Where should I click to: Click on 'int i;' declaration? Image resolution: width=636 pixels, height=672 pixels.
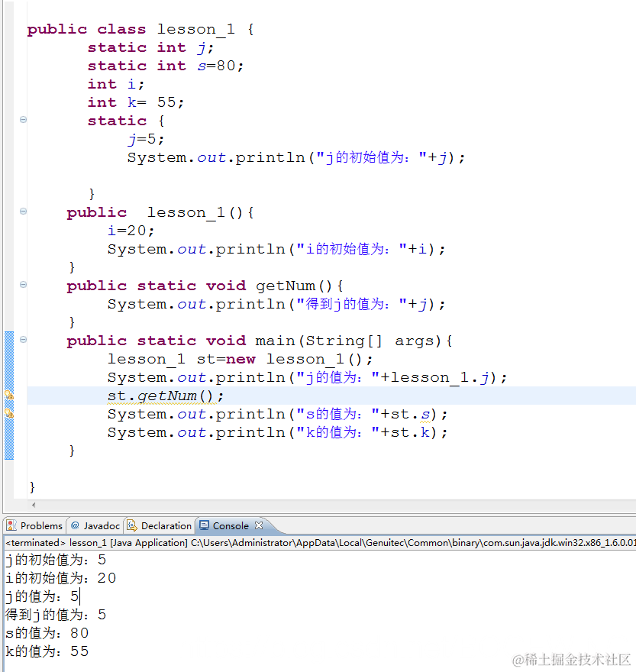click(x=116, y=85)
